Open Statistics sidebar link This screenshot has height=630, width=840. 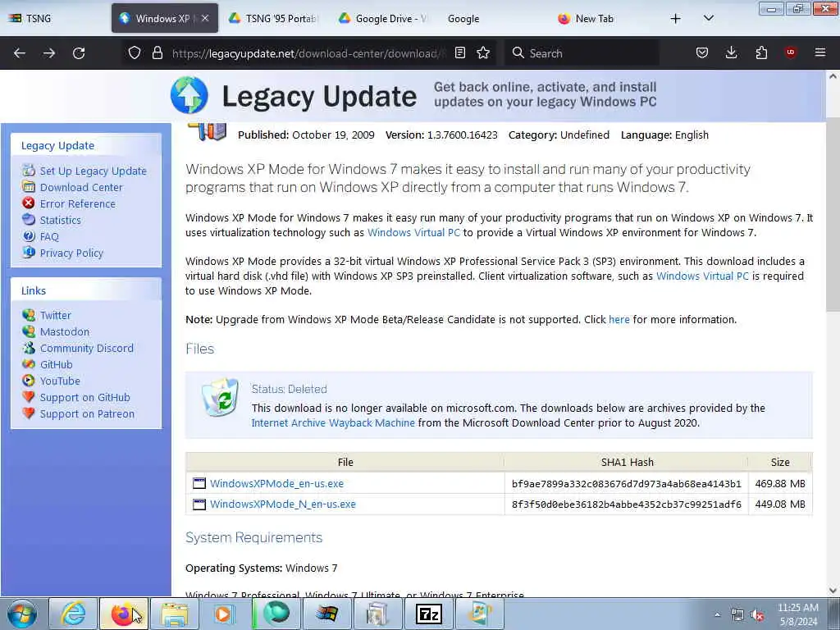click(x=60, y=220)
